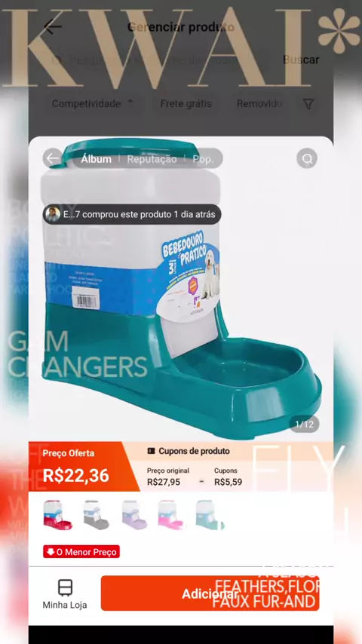Click the Buscar button
The image size is (362, 644).
tap(301, 60)
